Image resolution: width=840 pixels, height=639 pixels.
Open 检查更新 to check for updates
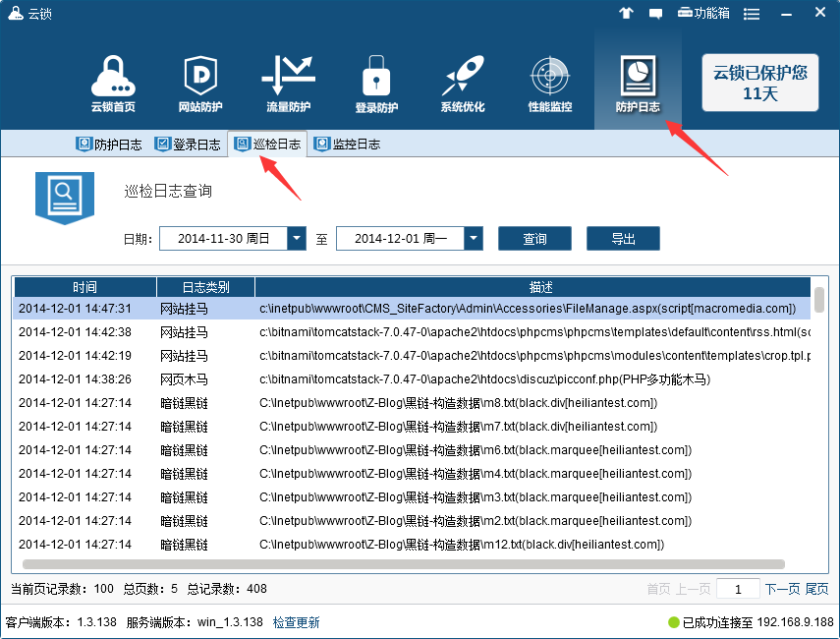295,622
